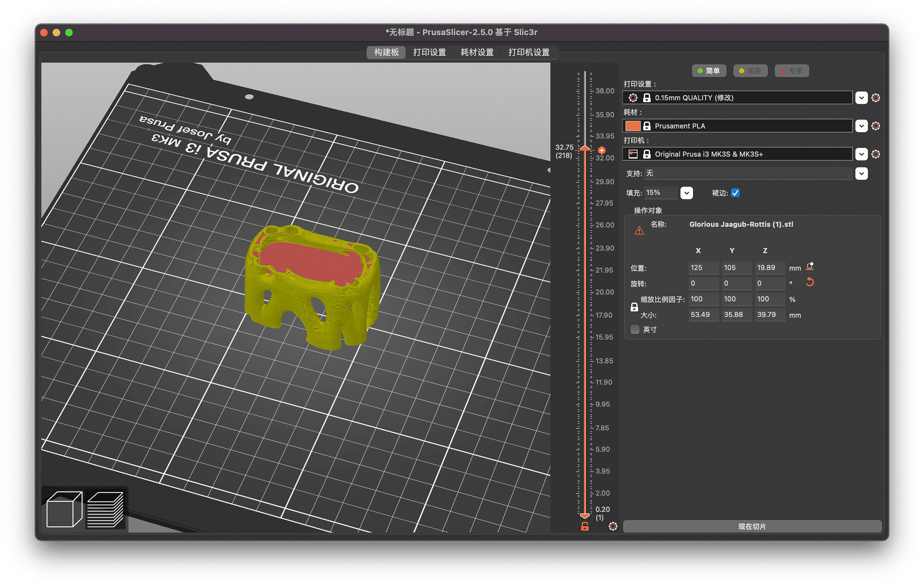924x587 pixels.
Task: Open the 支持 supports dropdown
Action: (x=861, y=174)
